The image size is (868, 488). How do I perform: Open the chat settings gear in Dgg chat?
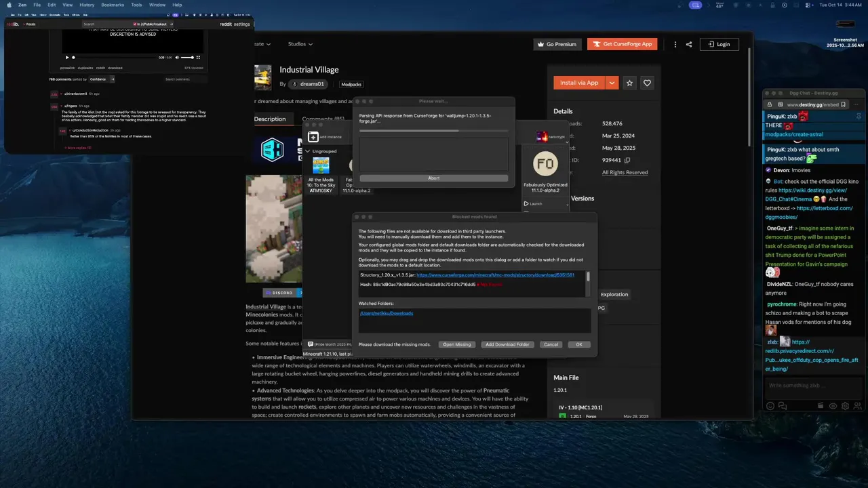click(845, 405)
